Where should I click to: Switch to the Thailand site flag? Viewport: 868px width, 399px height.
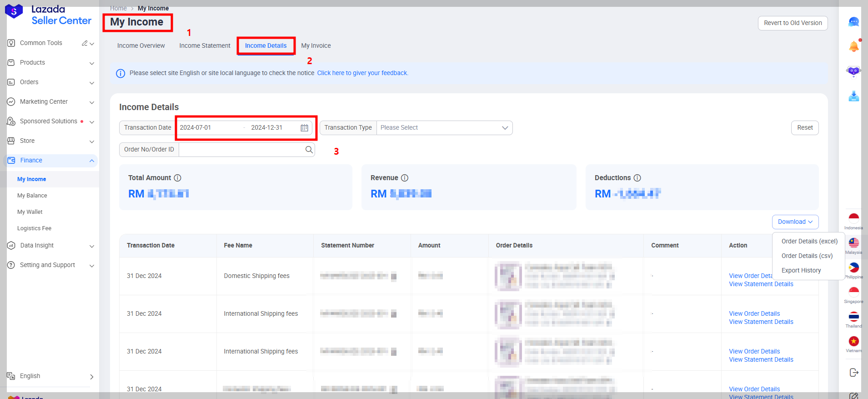click(853, 317)
